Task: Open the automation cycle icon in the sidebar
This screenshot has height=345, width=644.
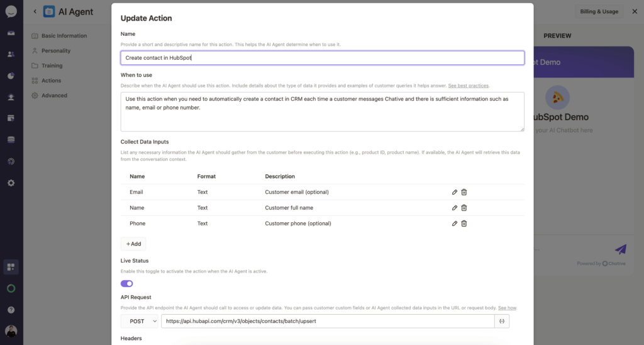Action: point(11,161)
